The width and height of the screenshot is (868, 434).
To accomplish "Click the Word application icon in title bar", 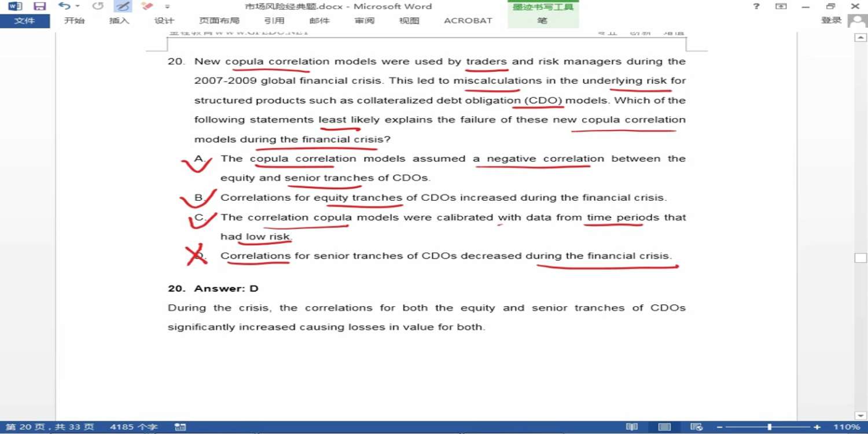I will (15, 6).
